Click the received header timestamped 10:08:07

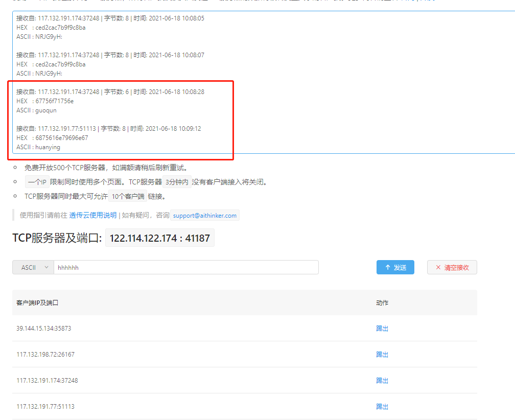pyautogui.click(x=110, y=55)
